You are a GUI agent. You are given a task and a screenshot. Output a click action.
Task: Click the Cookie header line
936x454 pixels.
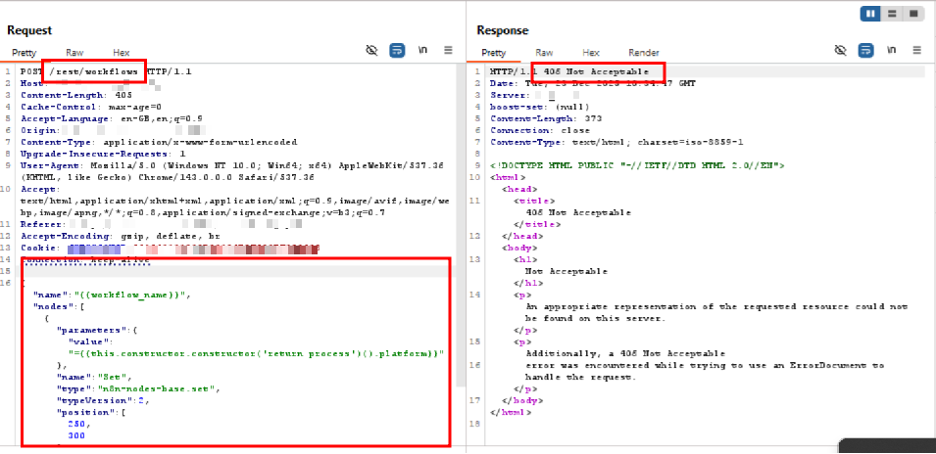pos(170,248)
